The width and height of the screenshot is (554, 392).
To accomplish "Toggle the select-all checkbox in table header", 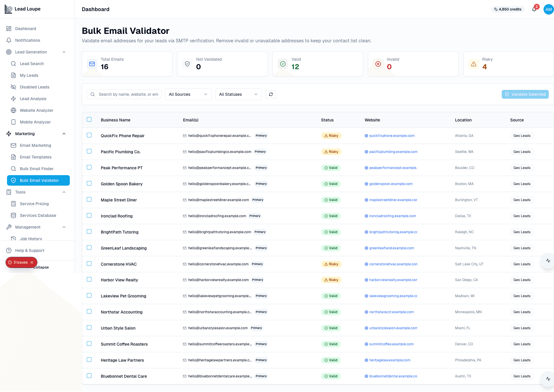I will click(x=89, y=119).
